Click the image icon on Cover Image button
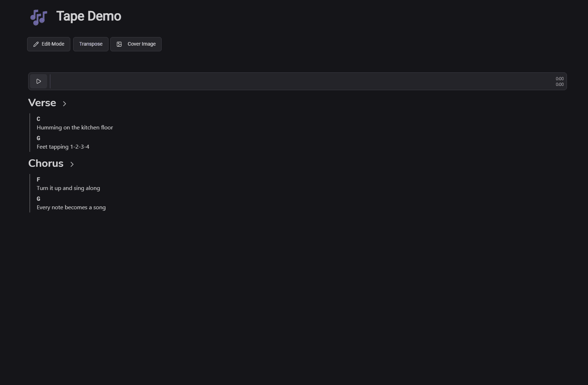 coord(119,44)
